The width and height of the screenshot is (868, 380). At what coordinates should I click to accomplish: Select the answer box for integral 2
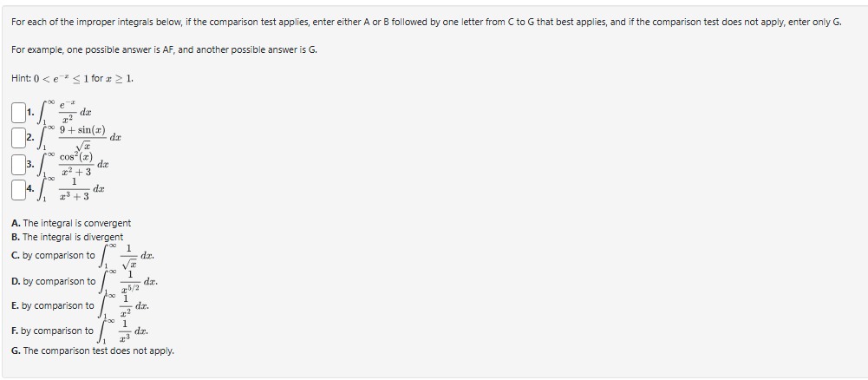[18, 139]
